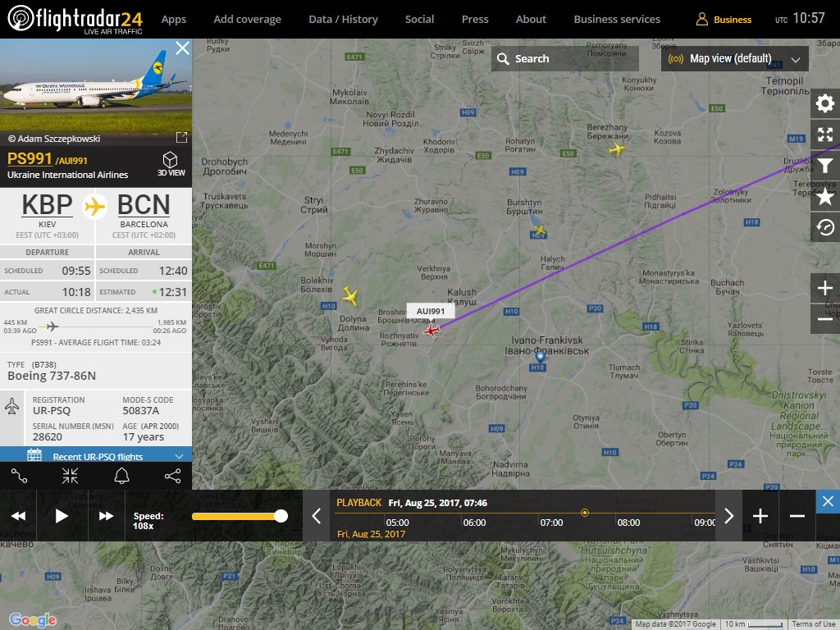Viewport: 840px width, 630px height.
Task: Set flight alert bell icon
Action: click(x=121, y=476)
